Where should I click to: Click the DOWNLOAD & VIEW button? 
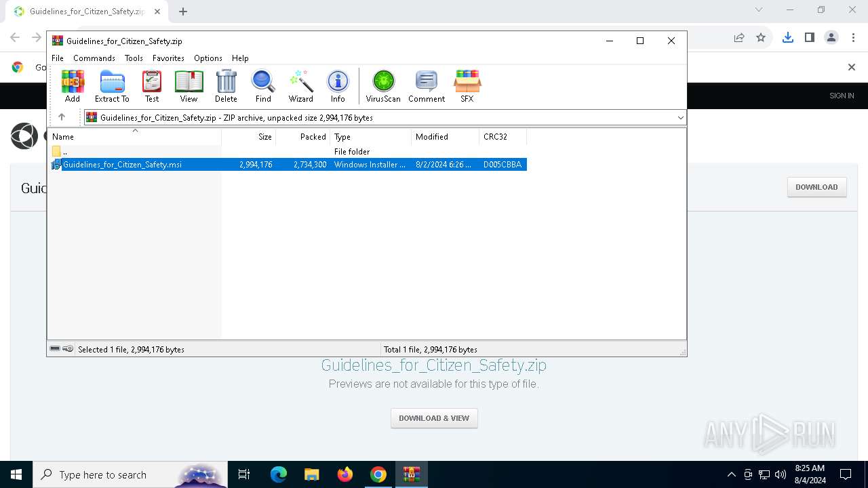pos(434,418)
